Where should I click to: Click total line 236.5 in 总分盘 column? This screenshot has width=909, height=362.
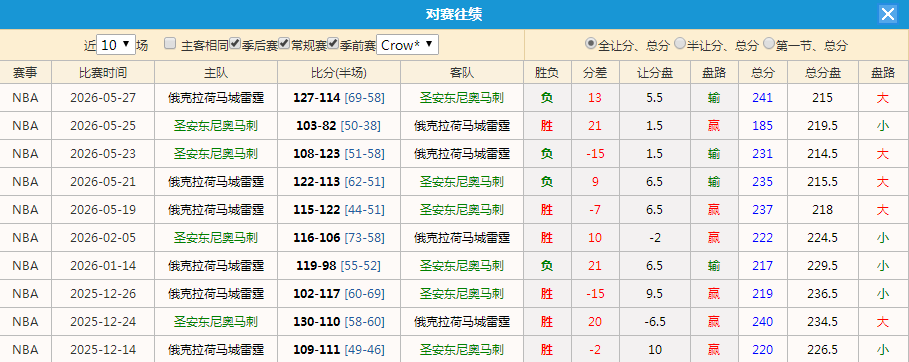(x=823, y=294)
